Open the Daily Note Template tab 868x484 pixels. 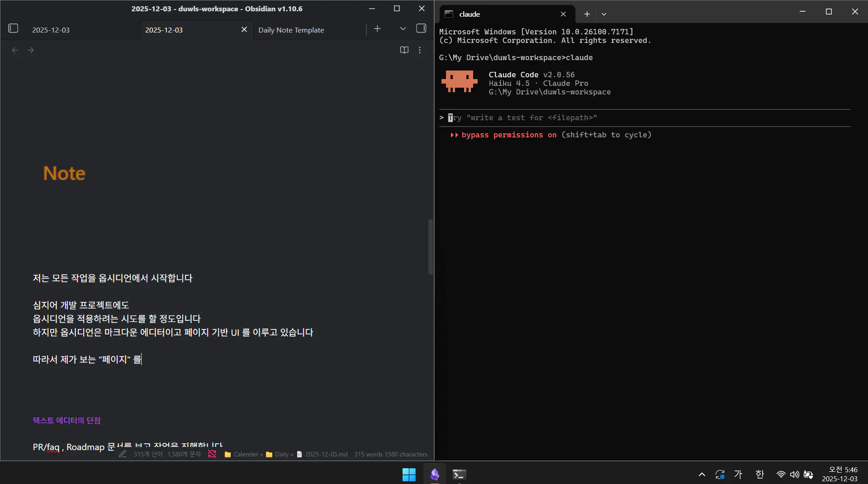[291, 30]
